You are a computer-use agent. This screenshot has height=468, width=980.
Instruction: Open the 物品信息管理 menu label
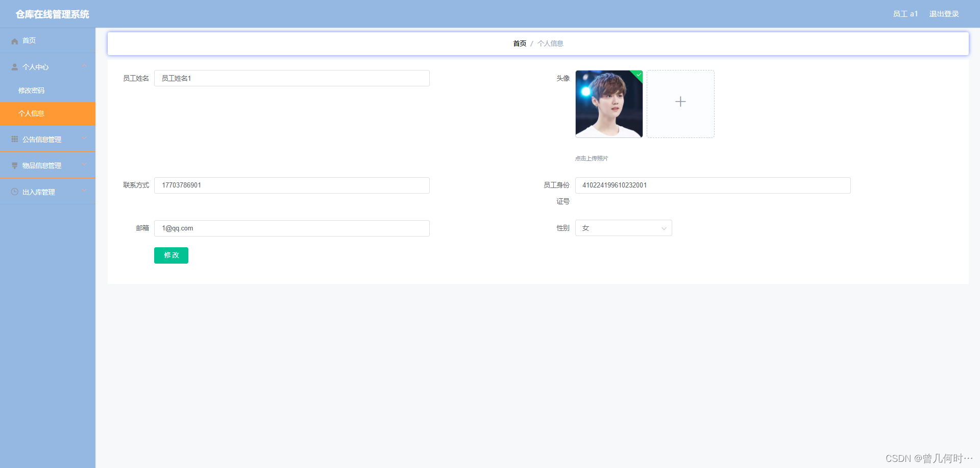tap(42, 166)
